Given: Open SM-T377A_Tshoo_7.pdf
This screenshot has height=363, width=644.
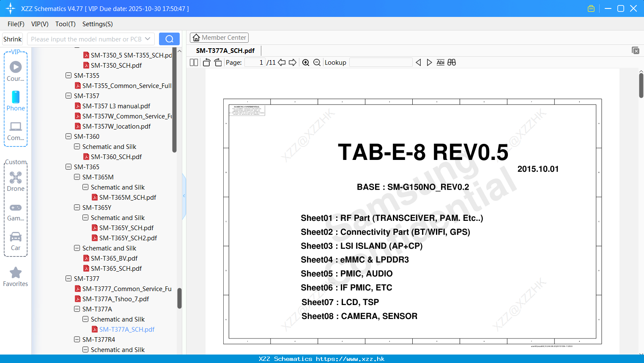Looking at the screenshot, I should click(115, 299).
